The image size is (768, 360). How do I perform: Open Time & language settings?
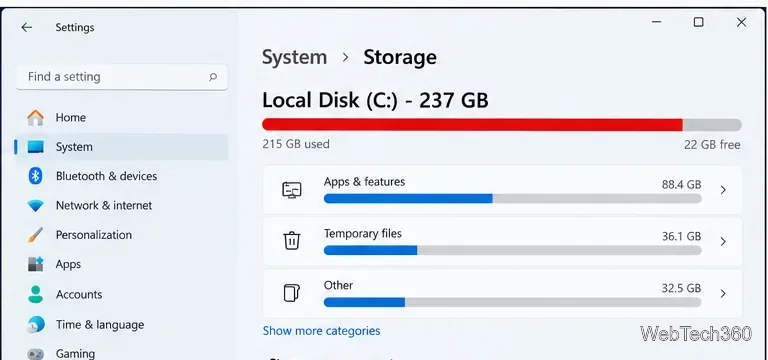coord(122,325)
